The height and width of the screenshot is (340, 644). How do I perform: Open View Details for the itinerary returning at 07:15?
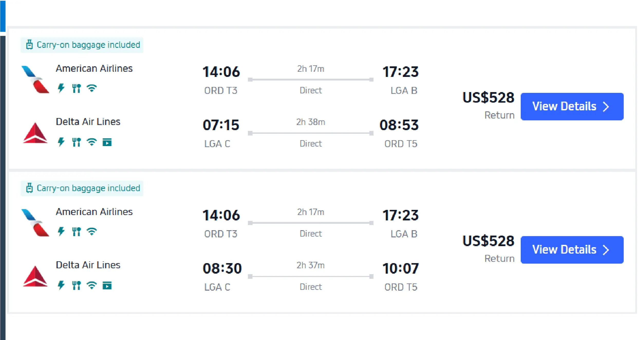572,106
